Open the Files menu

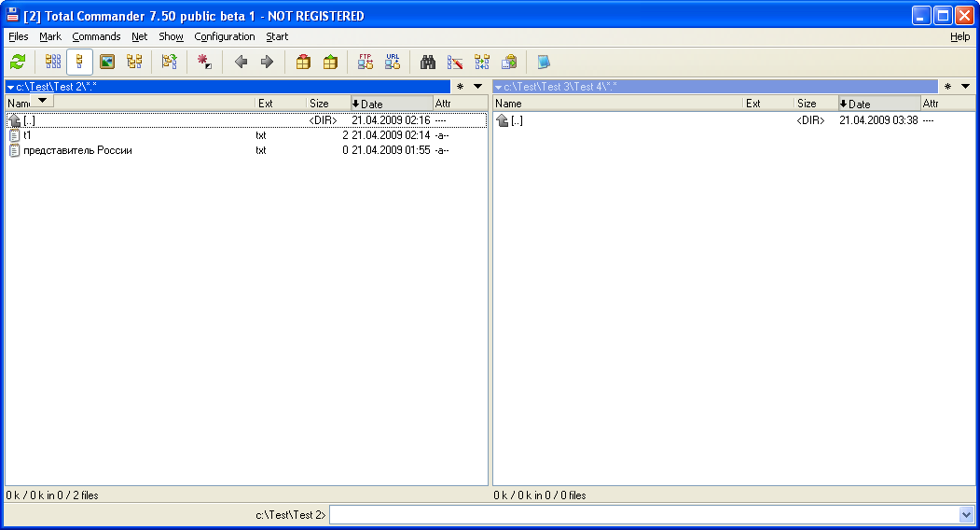(18, 36)
